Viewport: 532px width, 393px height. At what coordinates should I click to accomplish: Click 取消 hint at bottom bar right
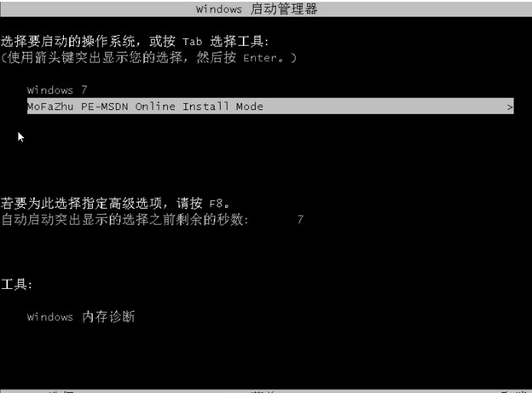click(x=513, y=391)
